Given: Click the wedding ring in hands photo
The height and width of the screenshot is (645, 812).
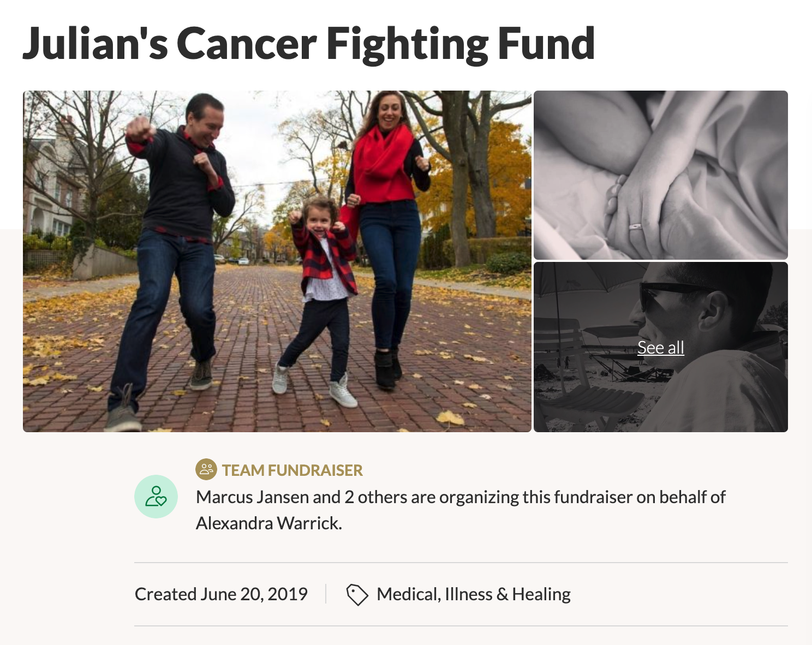Looking at the screenshot, I should (x=635, y=226).
